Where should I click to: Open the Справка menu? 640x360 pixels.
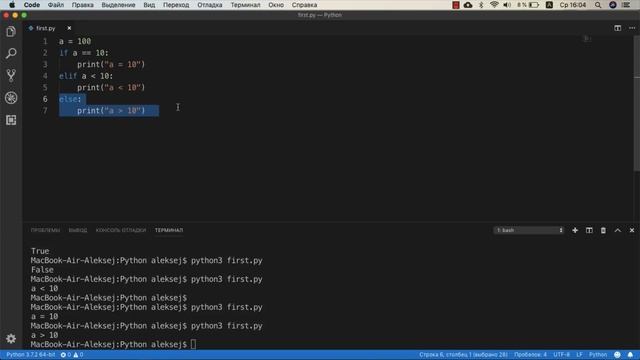click(x=304, y=5)
